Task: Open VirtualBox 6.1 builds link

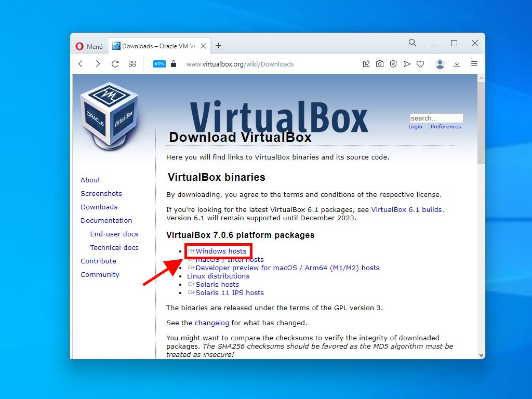Action: click(407, 209)
